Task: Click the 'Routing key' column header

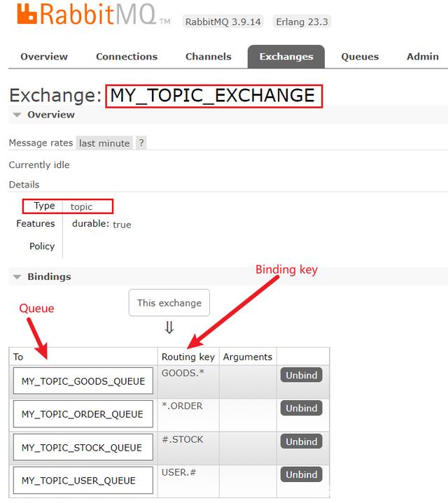Action: pos(188,357)
